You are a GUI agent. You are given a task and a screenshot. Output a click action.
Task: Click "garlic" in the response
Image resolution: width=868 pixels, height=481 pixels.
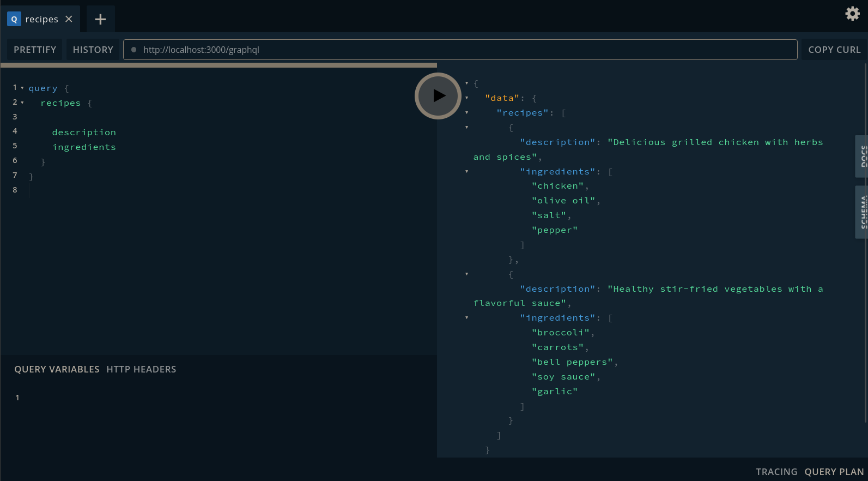[555, 392]
